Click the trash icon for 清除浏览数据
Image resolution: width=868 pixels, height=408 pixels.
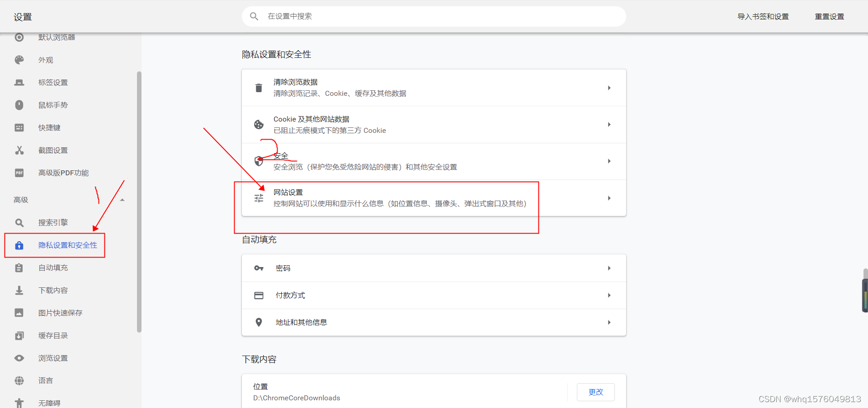[259, 88]
